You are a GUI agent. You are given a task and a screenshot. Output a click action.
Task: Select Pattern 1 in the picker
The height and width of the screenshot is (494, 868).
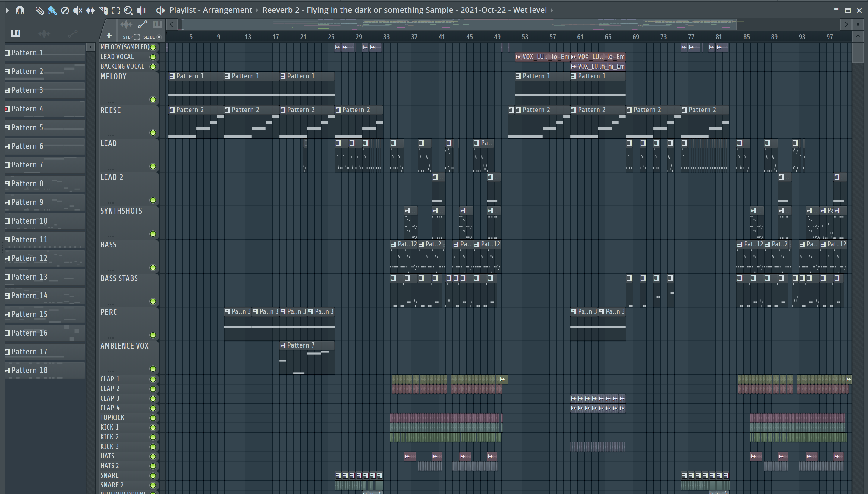coord(45,53)
